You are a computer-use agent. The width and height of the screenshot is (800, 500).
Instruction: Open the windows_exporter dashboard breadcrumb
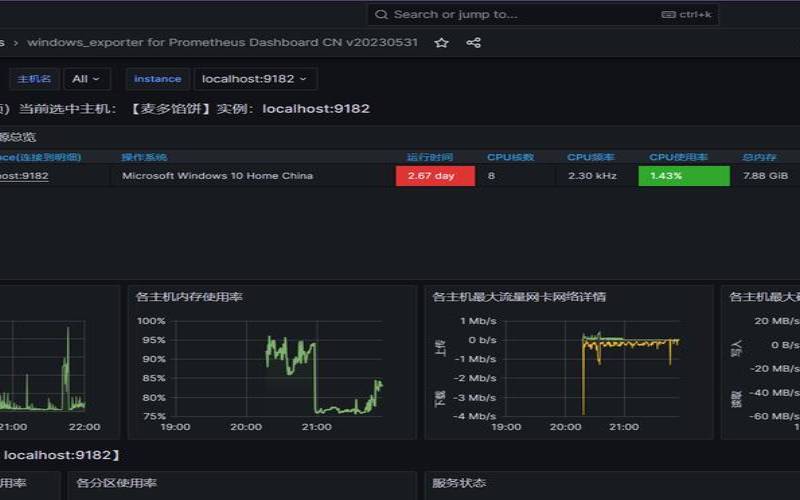click(222, 42)
